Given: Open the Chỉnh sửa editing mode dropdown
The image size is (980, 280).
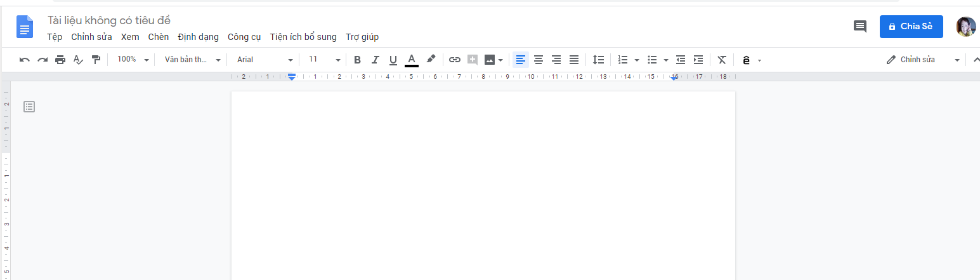Looking at the screenshot, I should [x=923, y=60].
